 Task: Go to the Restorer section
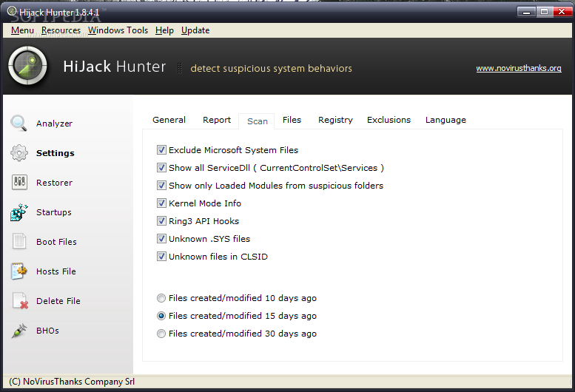click(x=54, y=183)
